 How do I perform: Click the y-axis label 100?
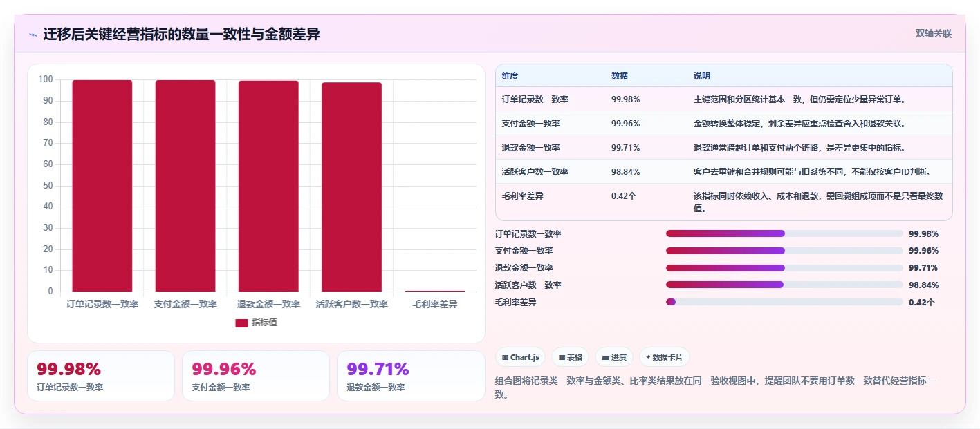pos(46,79)
